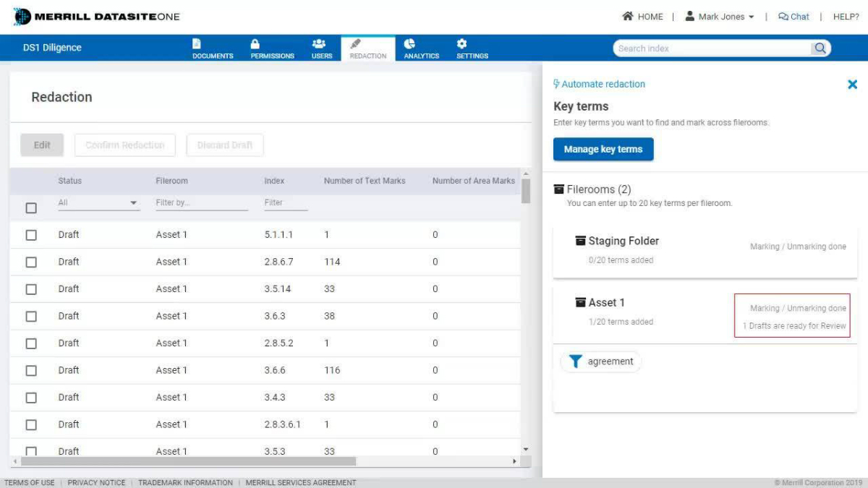Open the HELP? link

pyautogui.click(x=846, y=17)
